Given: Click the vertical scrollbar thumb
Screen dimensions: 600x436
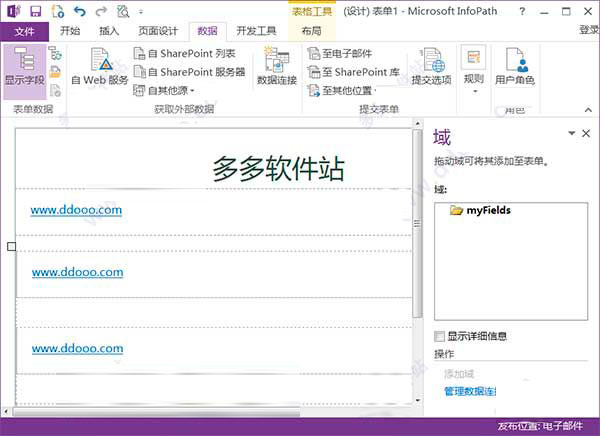Looking at the screenshot, I should [x=417, y=224].
